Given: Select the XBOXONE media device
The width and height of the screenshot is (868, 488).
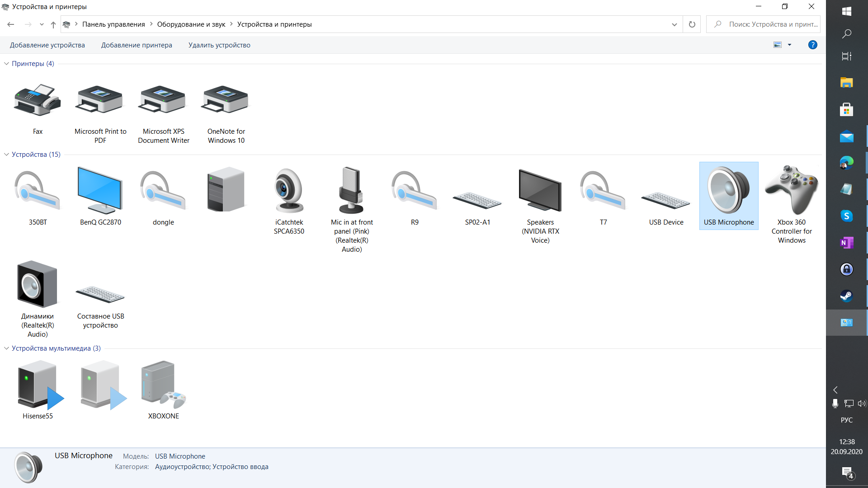Looking at the screenshot, I should point(163,385).
